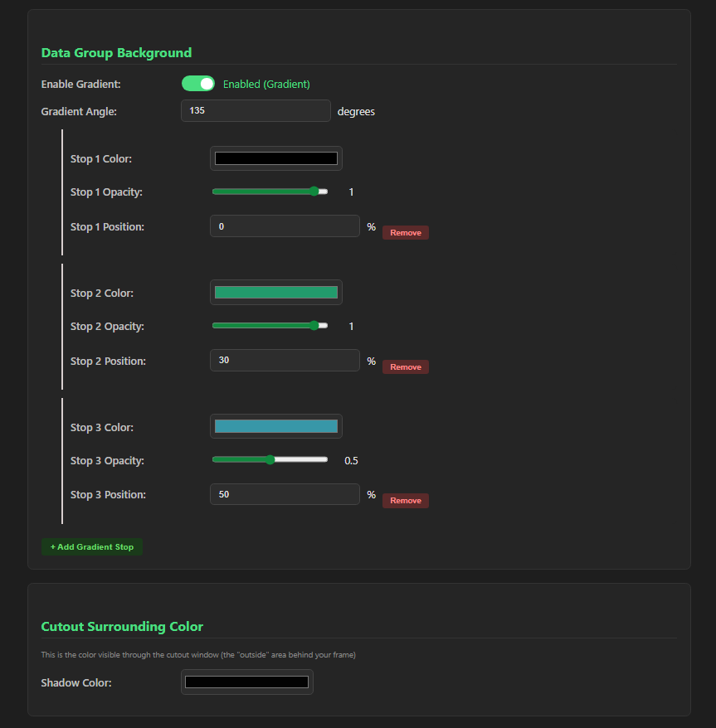
Task: Adjust the Stop 3 Opacity slider
Action: 270,459
